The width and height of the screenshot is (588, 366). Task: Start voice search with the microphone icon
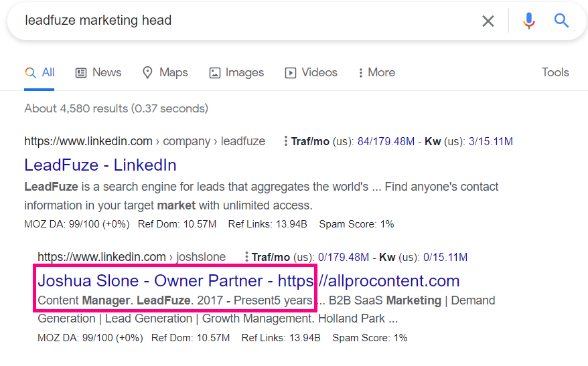(x=529, y=21)
